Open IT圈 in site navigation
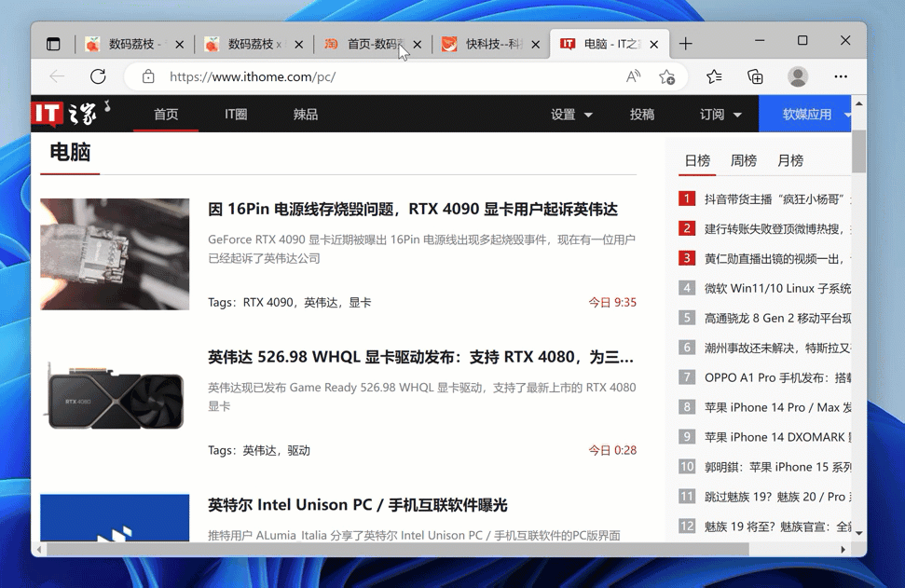Image resolution: width=905 pixels, height=588 pixels. pos(236,115)
